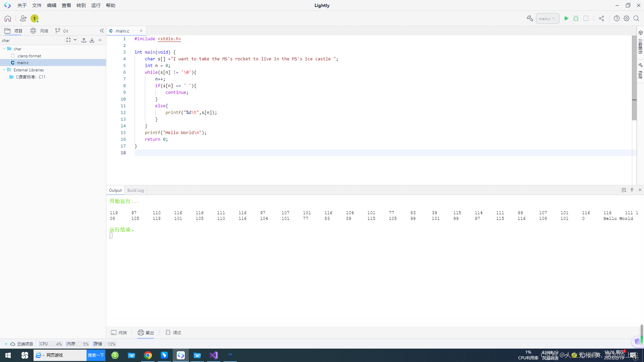Open the 调试 debug panel button

(x=173, y=333)
